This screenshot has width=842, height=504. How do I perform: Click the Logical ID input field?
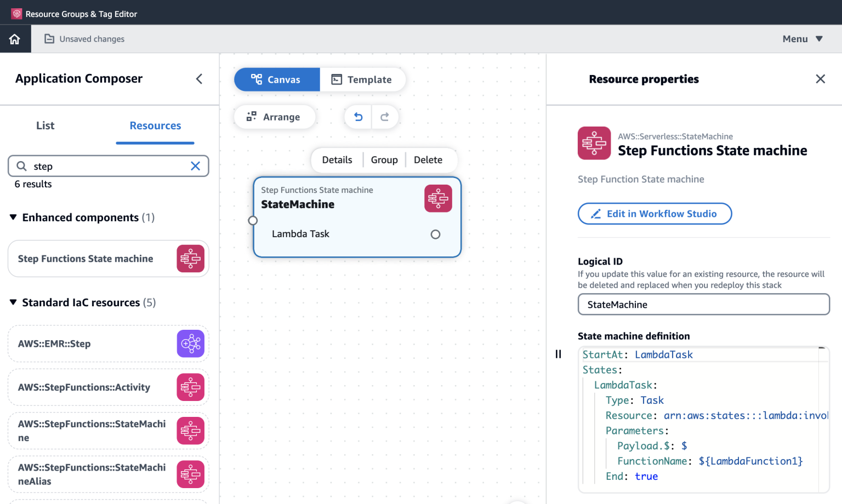coord(703,304)
